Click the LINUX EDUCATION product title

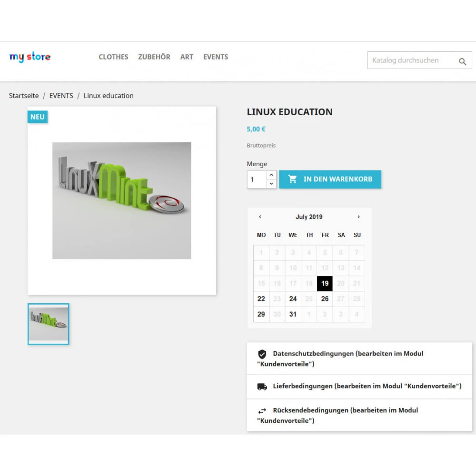point(289,112)
